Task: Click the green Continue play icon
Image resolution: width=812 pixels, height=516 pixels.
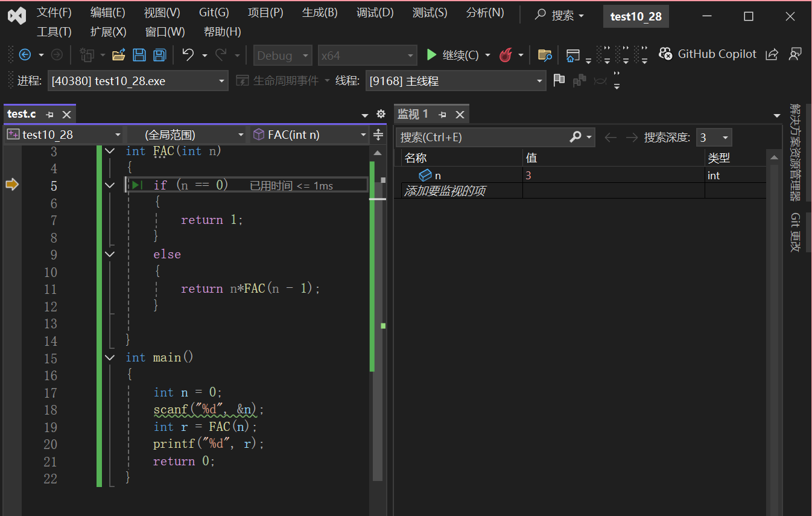Action: pos(431,55)
